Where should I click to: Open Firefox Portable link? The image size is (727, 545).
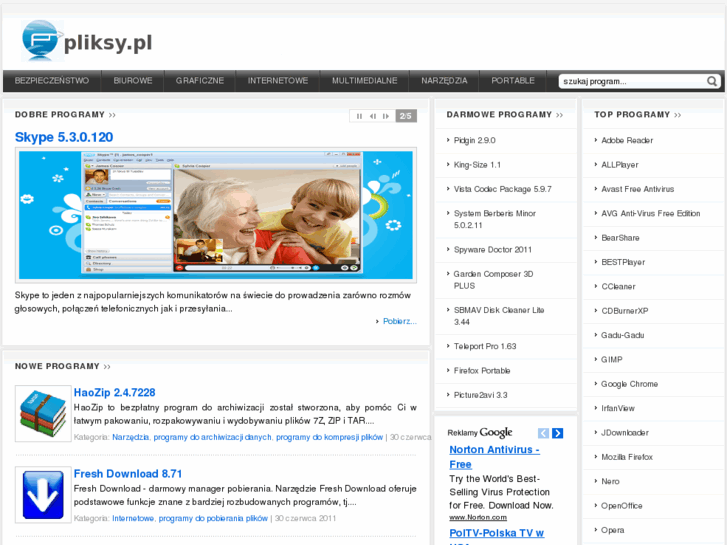coord(482,371)
